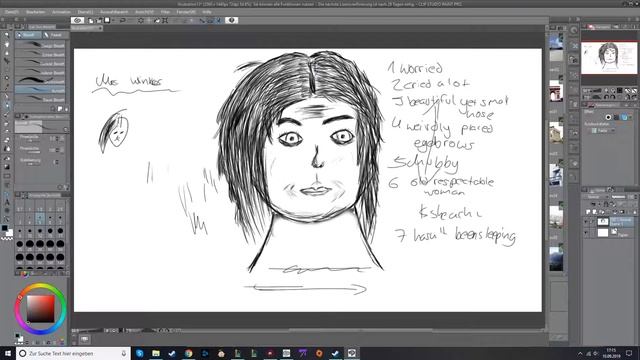Select the Text tool
The width and height of the screenshot is (640, 360).
tap(7, 202)
